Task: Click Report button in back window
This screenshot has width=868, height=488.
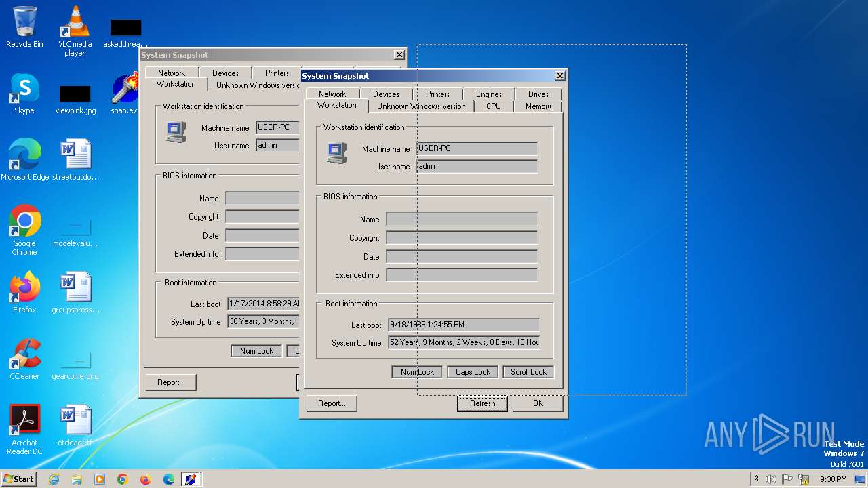Action: click(x=171, y=382)
